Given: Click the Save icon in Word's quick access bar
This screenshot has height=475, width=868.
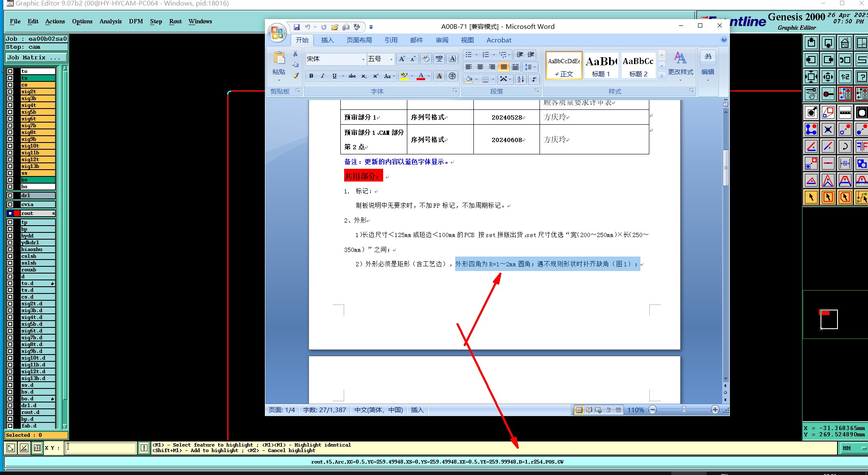Looking at the screenshot, I should pyautogui.click(x=297, y=27).
